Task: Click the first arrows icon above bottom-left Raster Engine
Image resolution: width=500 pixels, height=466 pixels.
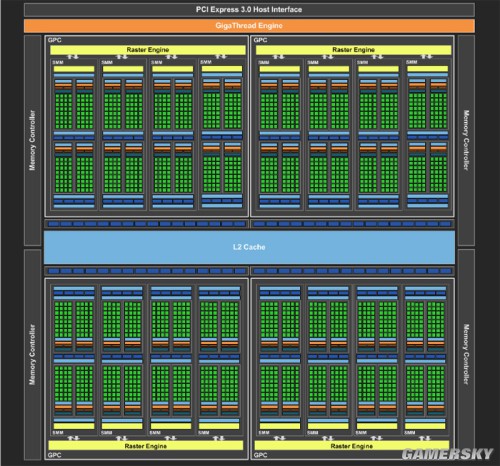Action: [x=73, y=438]
